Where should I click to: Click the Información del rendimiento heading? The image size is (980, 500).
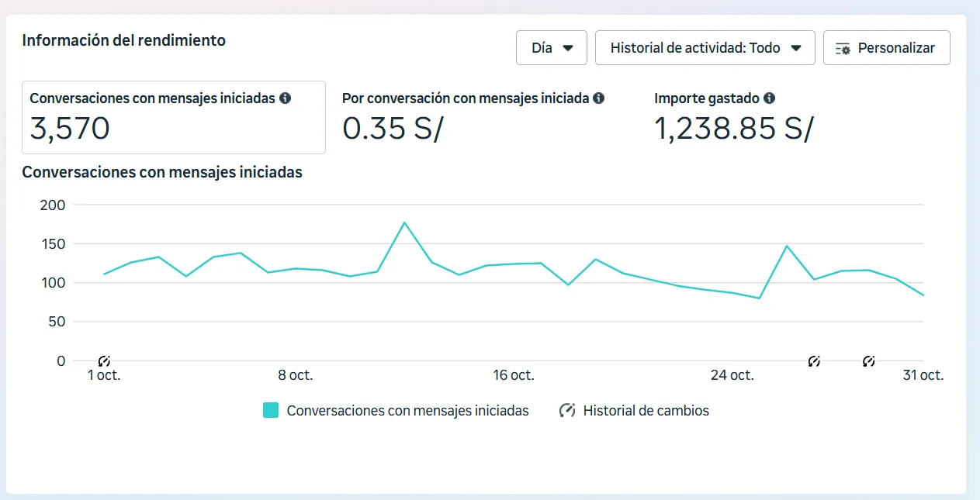(124, 40)
